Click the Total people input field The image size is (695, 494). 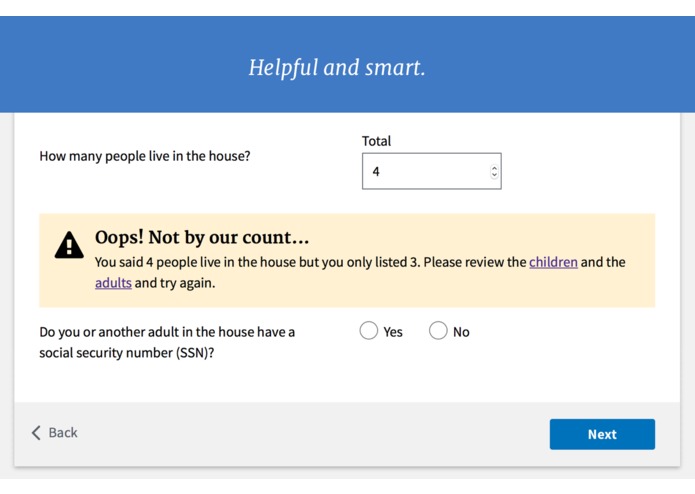431,171
